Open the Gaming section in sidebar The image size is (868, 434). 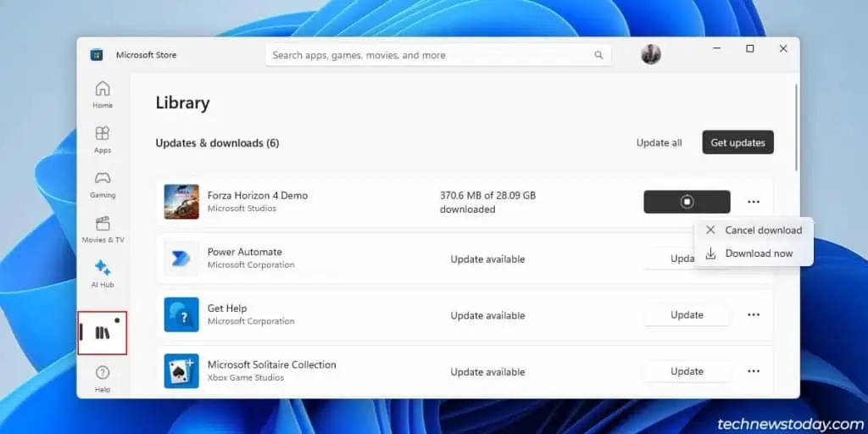point(103,184)
